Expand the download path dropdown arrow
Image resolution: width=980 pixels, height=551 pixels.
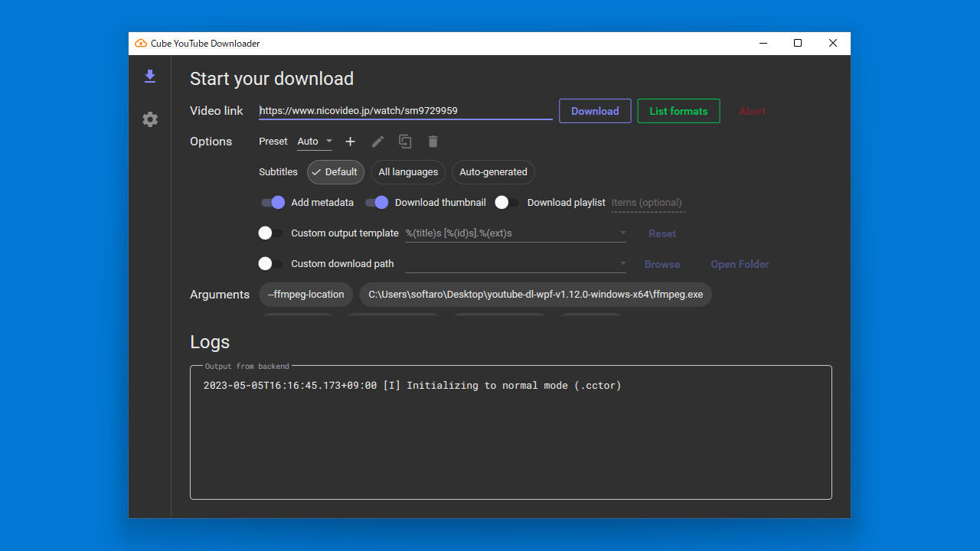[x=622, y=263]
